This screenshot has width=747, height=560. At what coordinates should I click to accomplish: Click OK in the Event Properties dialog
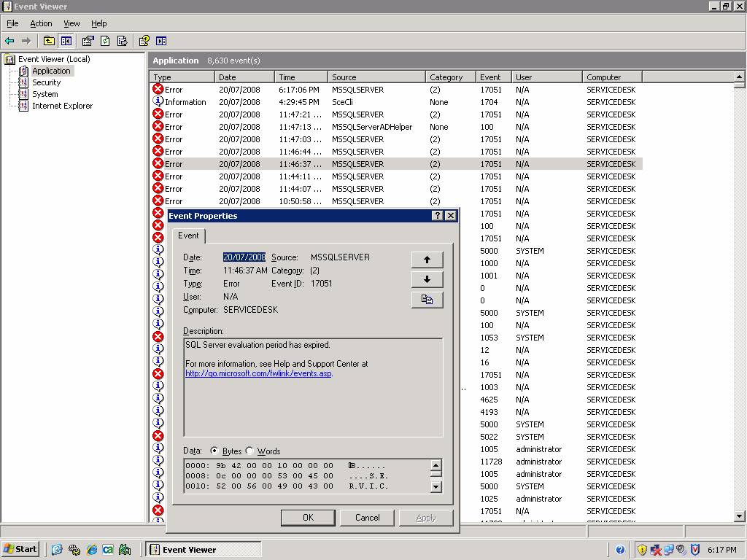point(308,518)
